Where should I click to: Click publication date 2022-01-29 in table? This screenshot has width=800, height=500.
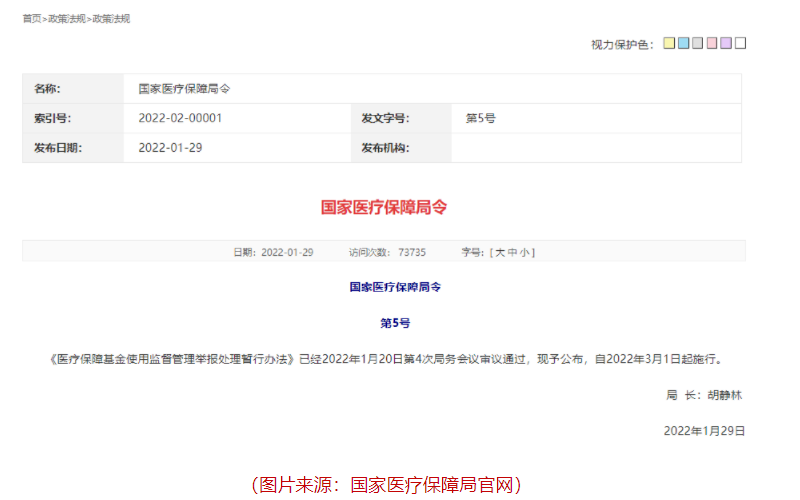pyautogui.click(x=170, y=148)
